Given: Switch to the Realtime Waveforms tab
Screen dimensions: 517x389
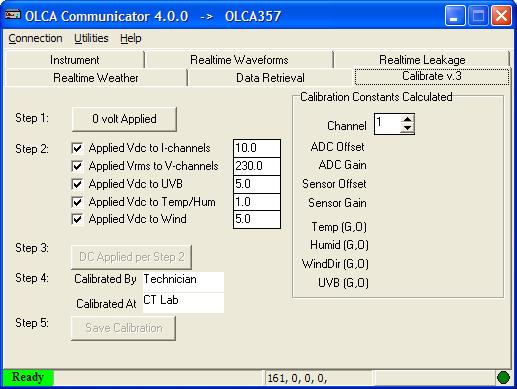Looking at the screenshot, I should (x=239, y=60).
